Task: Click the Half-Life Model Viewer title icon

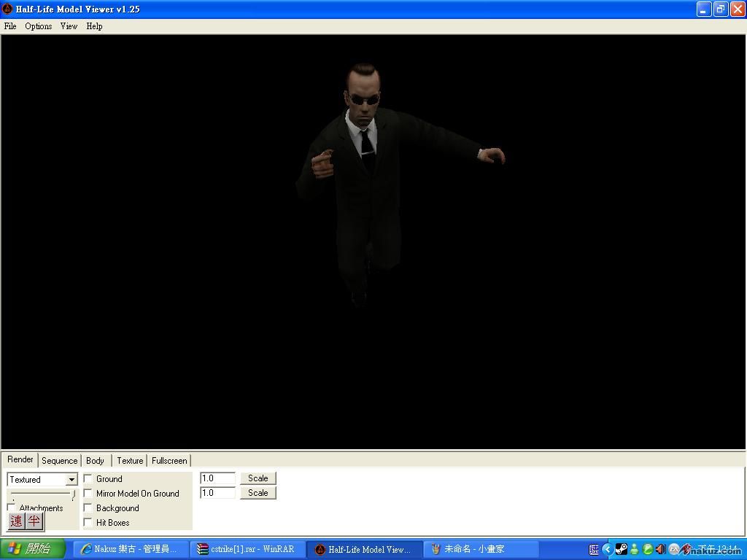Action: tap(7, 9)
